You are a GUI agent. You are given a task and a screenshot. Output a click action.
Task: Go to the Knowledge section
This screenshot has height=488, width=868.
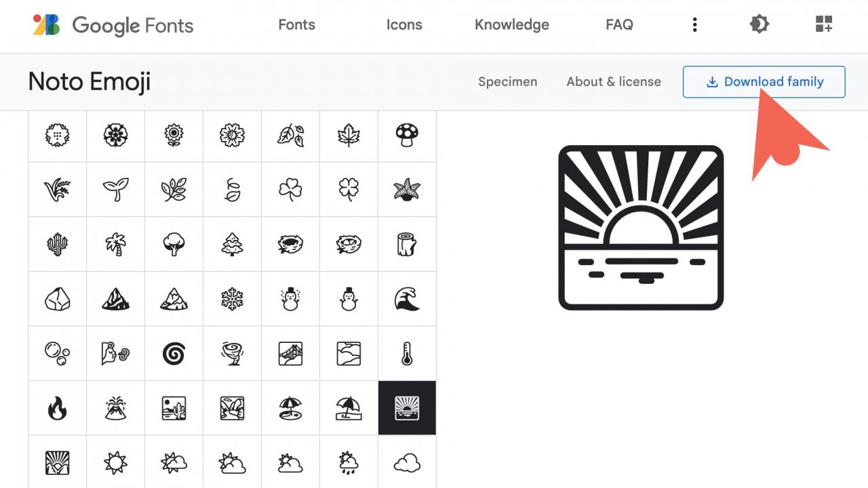click(512, 25)
